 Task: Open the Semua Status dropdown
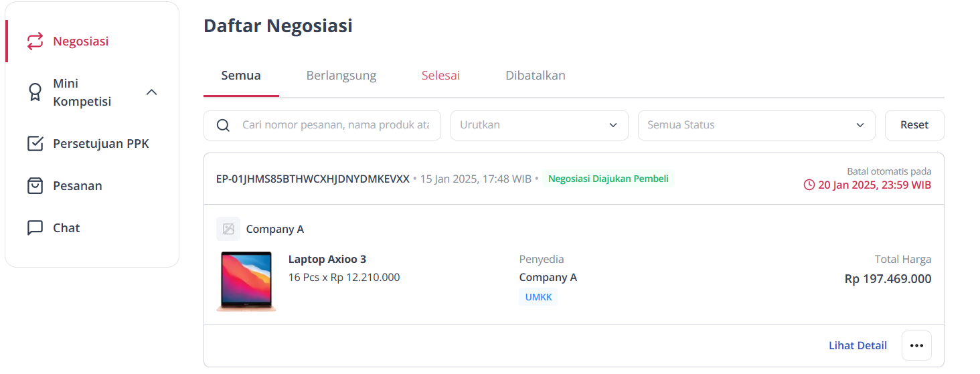tap(756, 125)
